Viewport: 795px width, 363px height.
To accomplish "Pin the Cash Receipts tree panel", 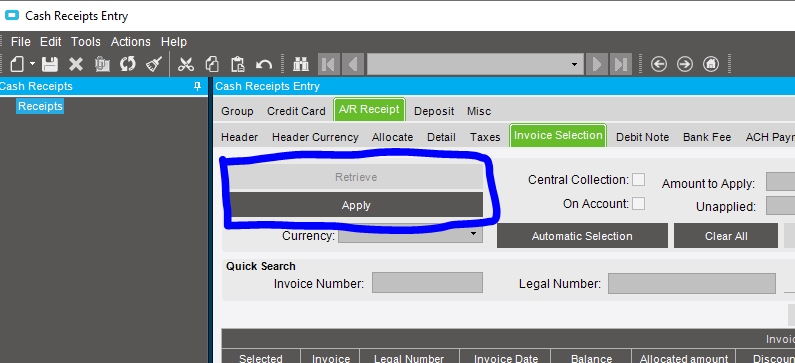I will pyautogui.click(x=198, y=87).
